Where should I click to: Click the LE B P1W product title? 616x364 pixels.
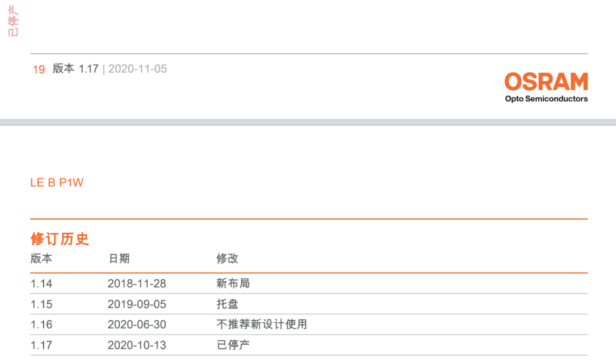[x=57, y=182]
